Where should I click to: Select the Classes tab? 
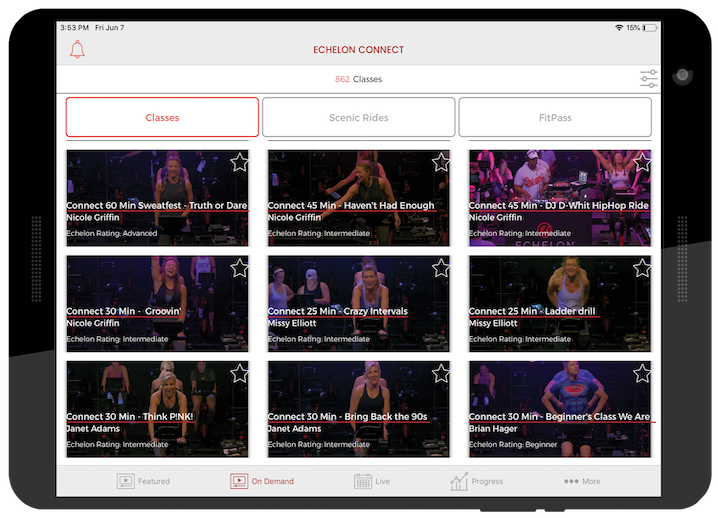point(162,117)
